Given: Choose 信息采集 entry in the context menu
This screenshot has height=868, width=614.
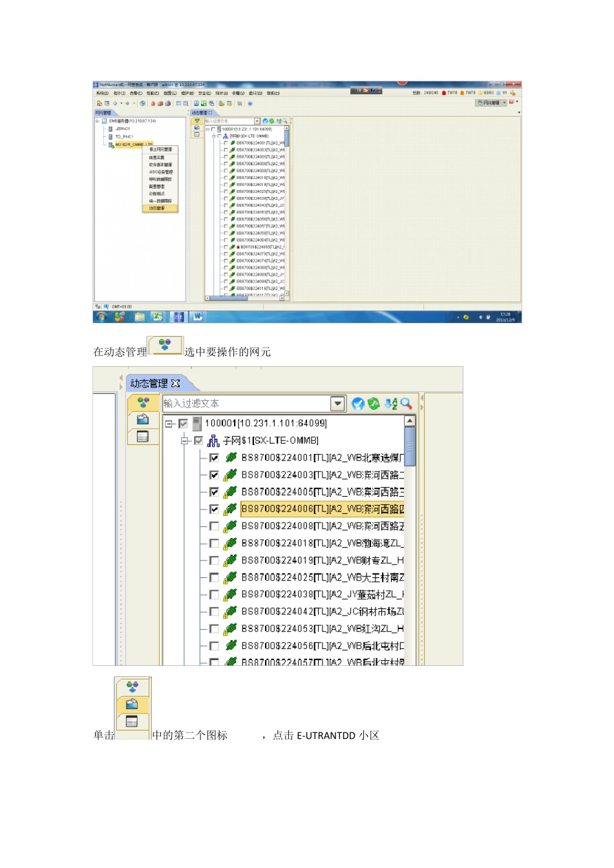Looking at the screenshot, I should (x=157, y=158).
